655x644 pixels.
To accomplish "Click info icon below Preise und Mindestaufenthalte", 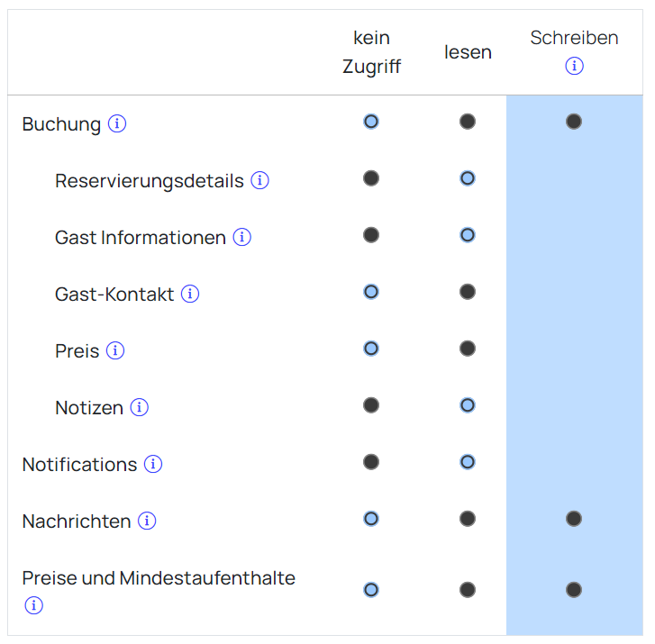I will [x=33, y=605].
